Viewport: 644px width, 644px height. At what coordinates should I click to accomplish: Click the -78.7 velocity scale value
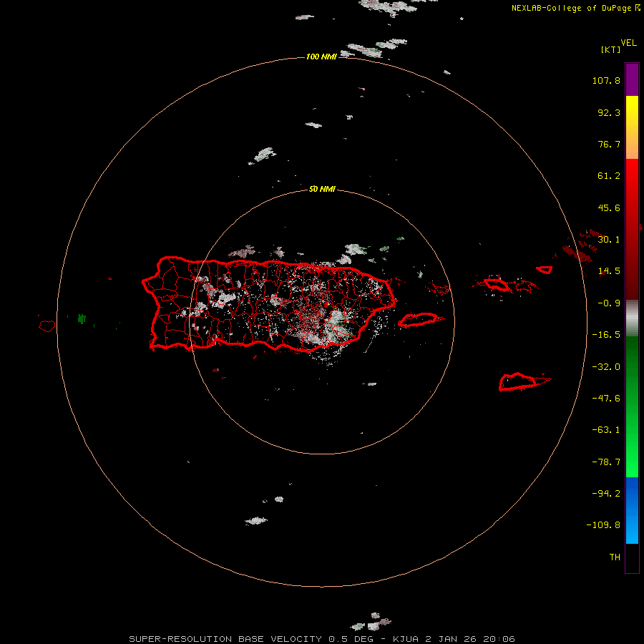[x=606, y=462]
